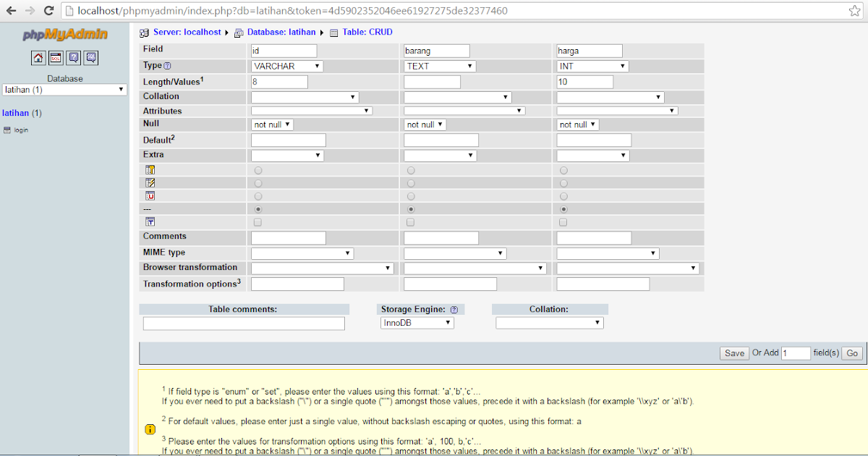Click the table icon beside login table
868x456 pixels.
point(6,130)
